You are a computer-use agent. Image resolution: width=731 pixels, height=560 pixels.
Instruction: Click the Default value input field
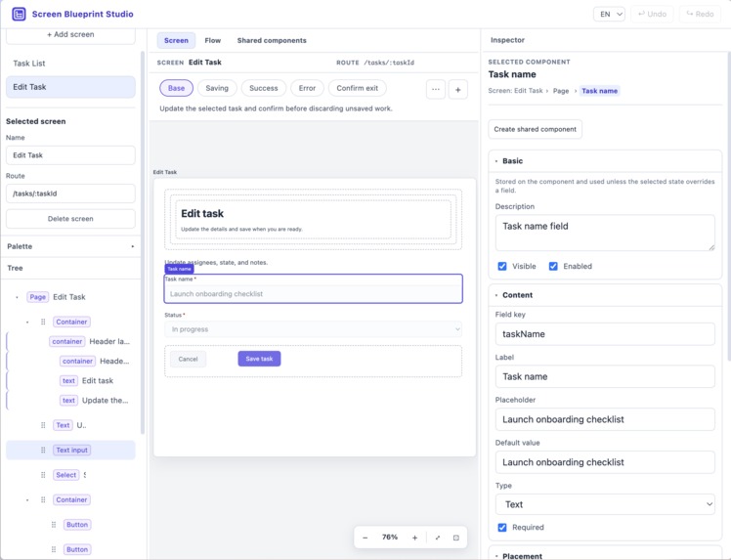pos(605,462)
